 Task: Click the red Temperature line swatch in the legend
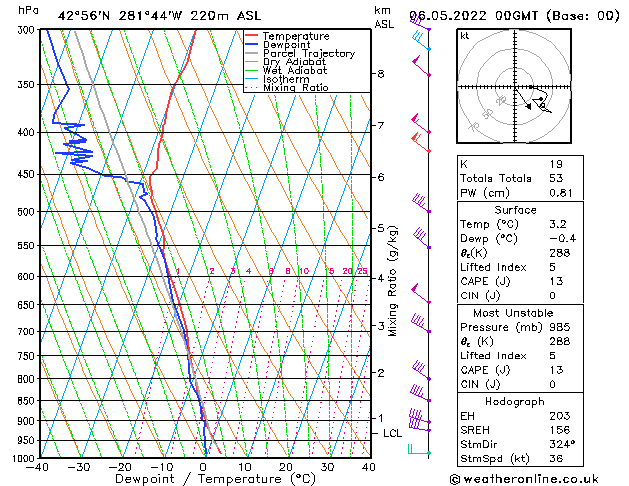click(251, 36)
